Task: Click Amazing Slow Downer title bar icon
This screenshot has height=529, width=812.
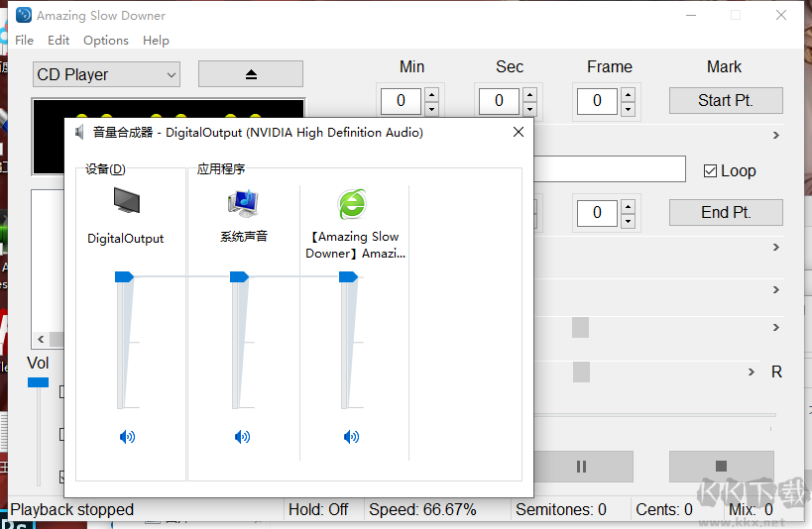Action: coord(24,15)
